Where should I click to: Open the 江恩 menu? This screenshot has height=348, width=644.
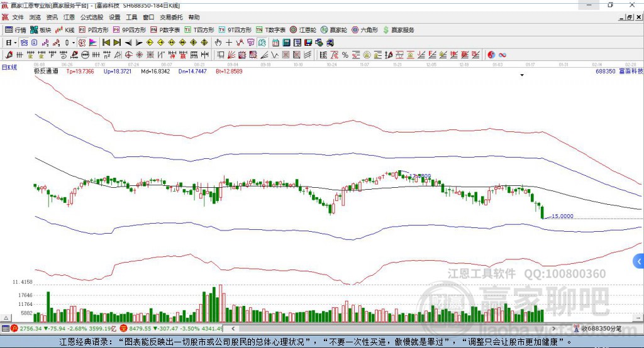69,17
